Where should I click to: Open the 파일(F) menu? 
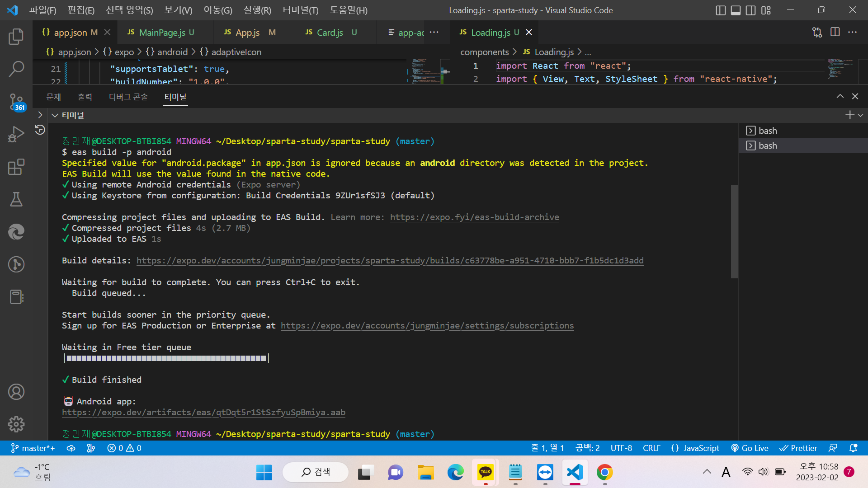click(43, 10)
